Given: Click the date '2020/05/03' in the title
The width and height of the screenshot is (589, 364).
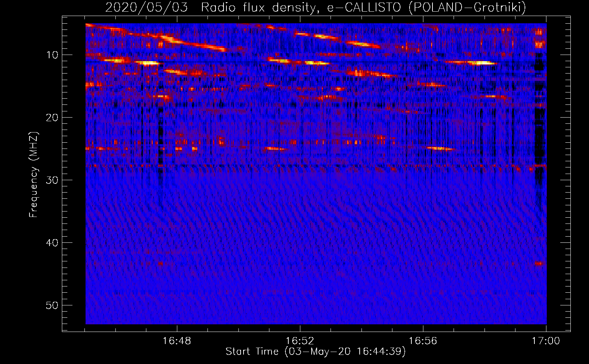Looking at the screenshot, I should [147, 7].
